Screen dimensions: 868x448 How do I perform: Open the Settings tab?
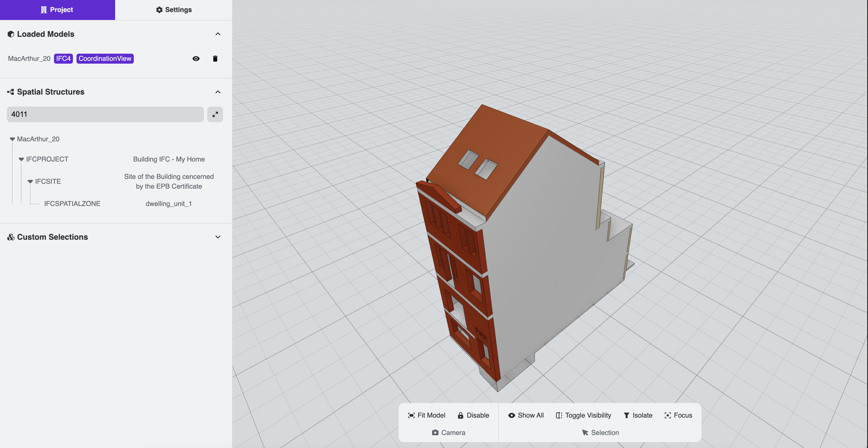tap(173, 10)
